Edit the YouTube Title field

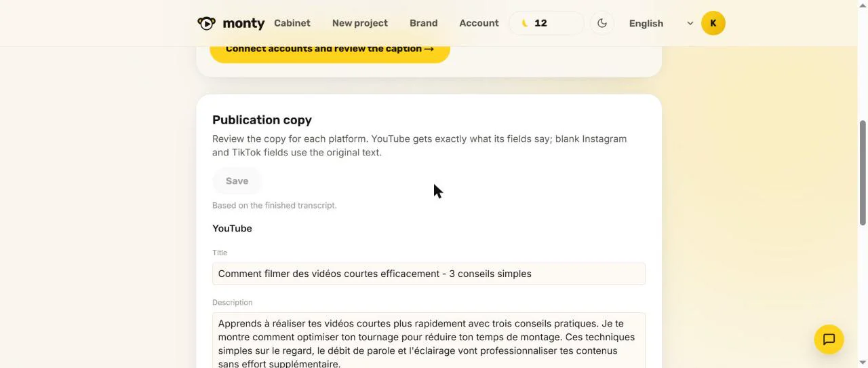tap(429, 274)
